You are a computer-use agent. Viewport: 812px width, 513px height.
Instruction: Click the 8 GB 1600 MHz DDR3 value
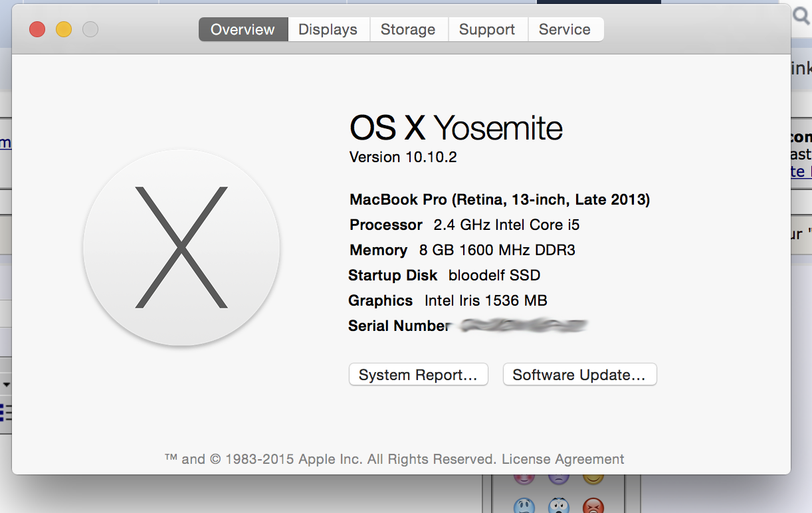pos(497,250)
